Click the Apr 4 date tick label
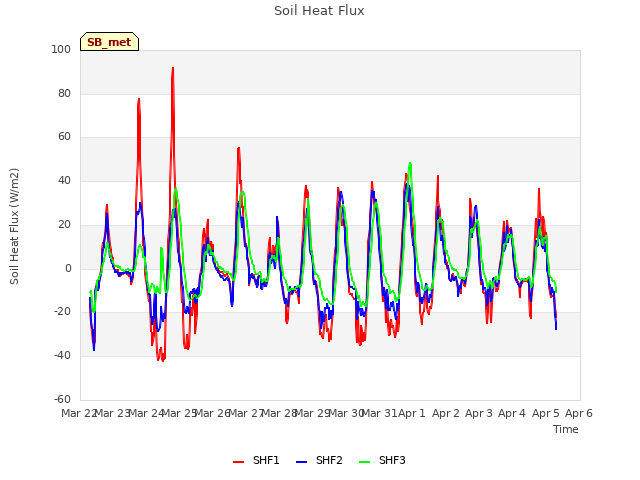Viewport: 640px width, 480px height. (512, 413)
